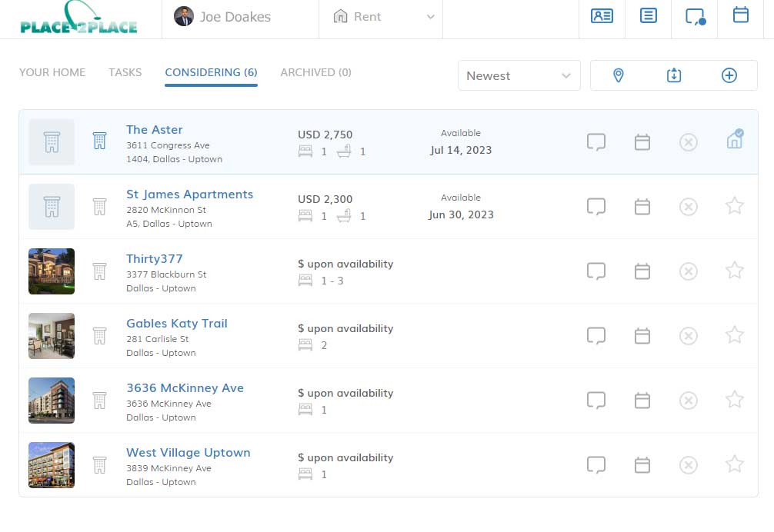The image size is (774, 532).
Task: Remove Gables Katy Trail with the X icon
Action: tap(688, 336)
